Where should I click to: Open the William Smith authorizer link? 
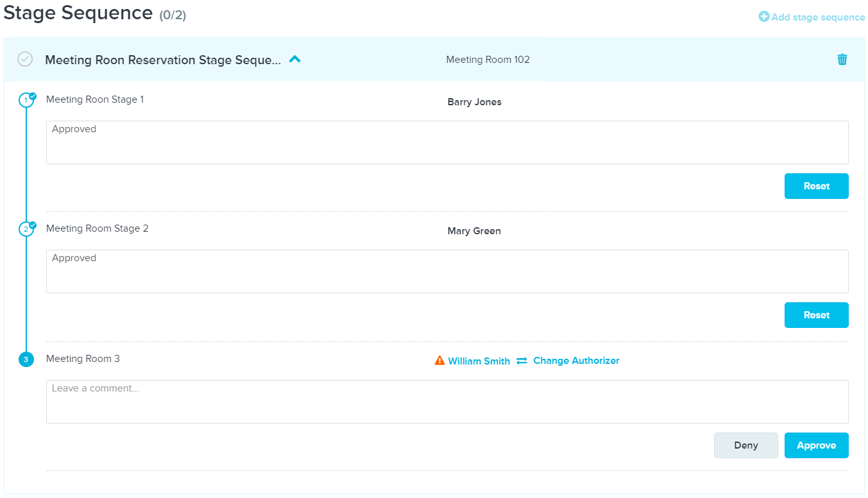(x=479, y=361)
